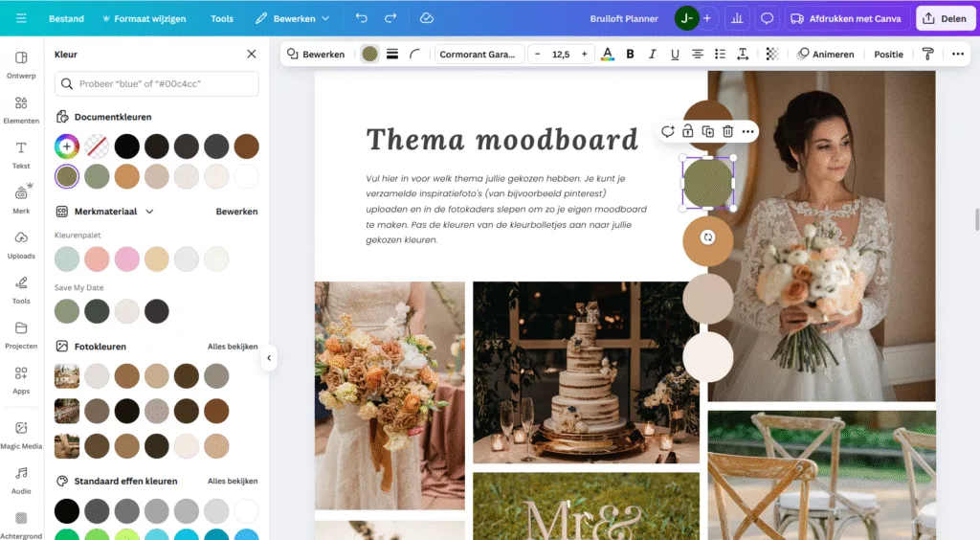Screen dimensions: 980x540
Task: Redo the last action
Action: 390,18
